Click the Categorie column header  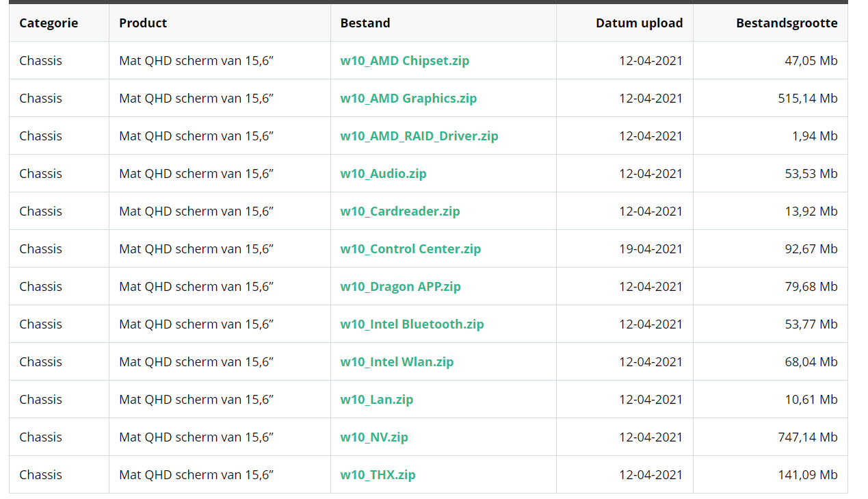tap(49, 23)
